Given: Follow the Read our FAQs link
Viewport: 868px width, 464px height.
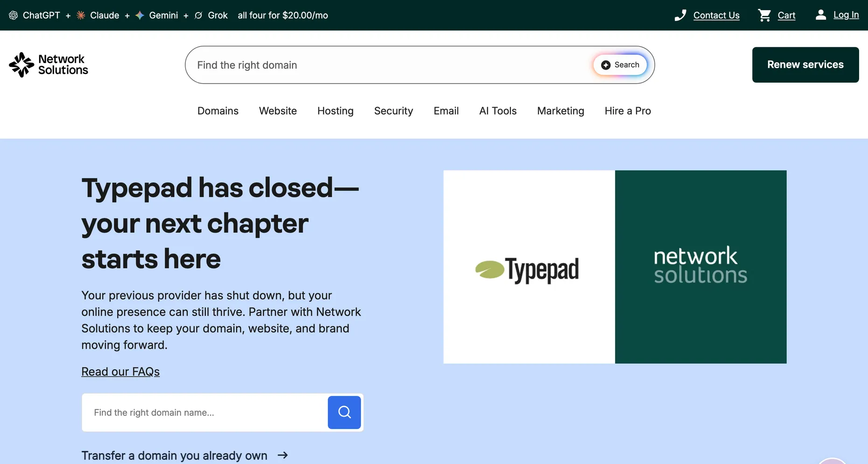Looking at the screenshot, I should point(120,372).
